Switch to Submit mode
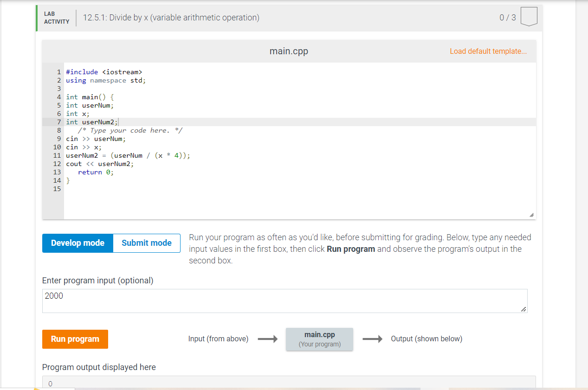This screenshot has height=390, width=588. pyautogui.click(x=146, y=243)
